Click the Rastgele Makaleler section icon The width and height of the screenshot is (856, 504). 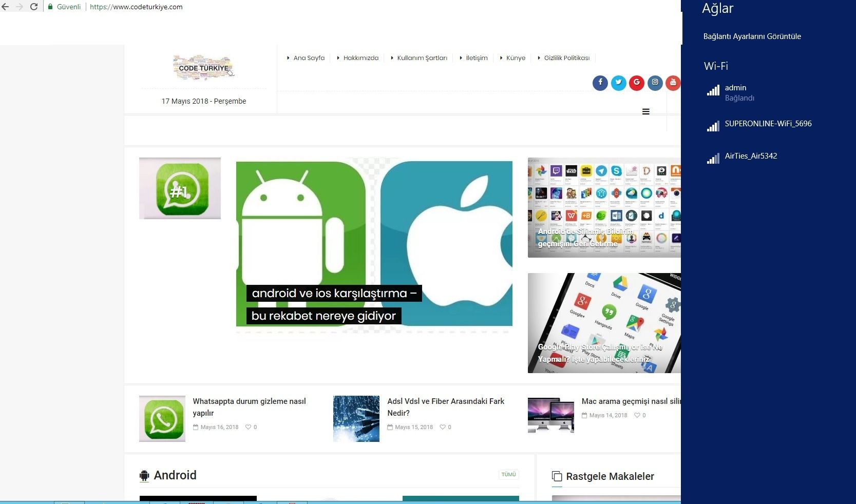coord(557,477)
